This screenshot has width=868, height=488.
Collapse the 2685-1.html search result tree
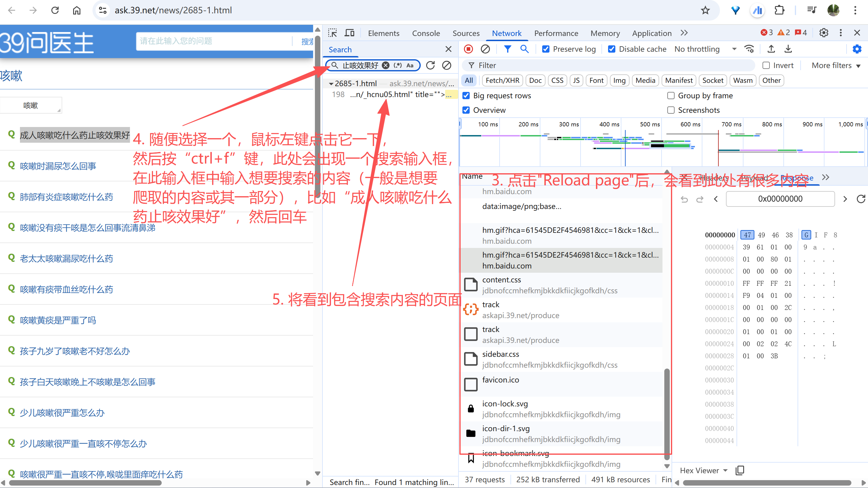pyautogui.click(x=331, y=83)
